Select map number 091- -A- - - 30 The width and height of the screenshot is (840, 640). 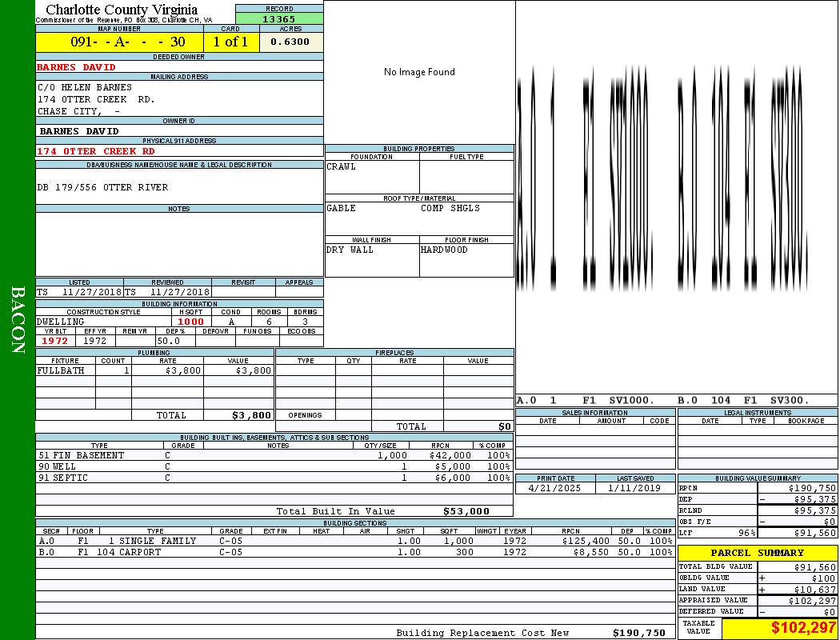pos(127,42)
